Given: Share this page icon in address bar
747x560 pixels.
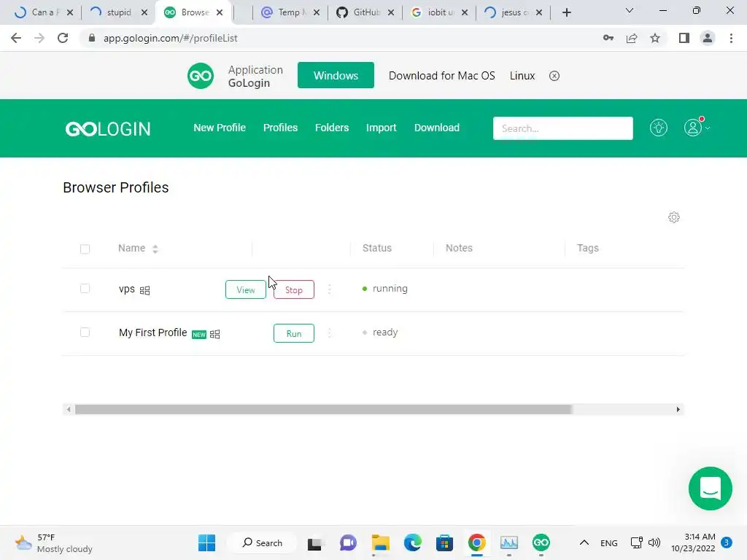Looking at the screenshot, I should (632, 38).
